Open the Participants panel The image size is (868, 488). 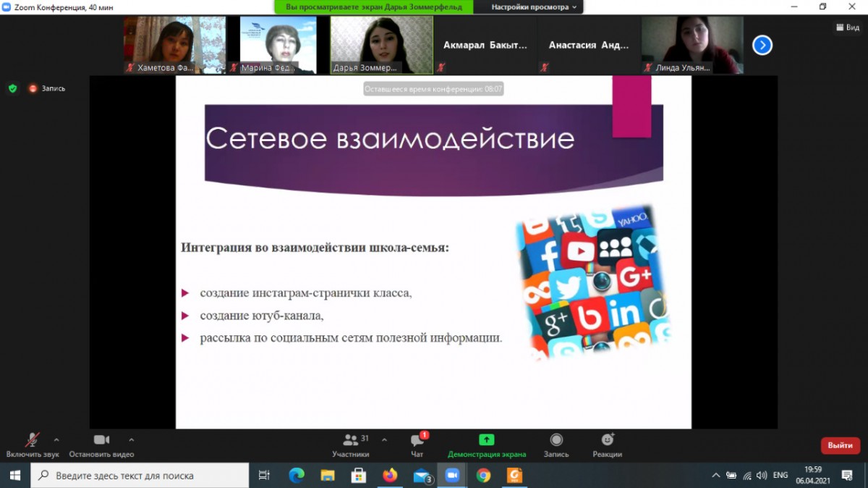(x=351, y=445)
